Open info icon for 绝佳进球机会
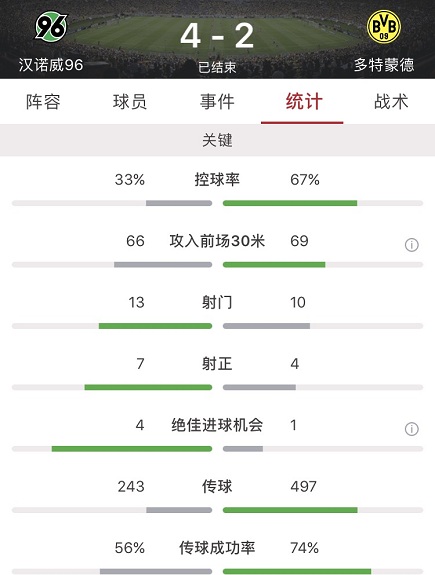The height and width of the screenshot is (575, 435). (x=412, y=429)
